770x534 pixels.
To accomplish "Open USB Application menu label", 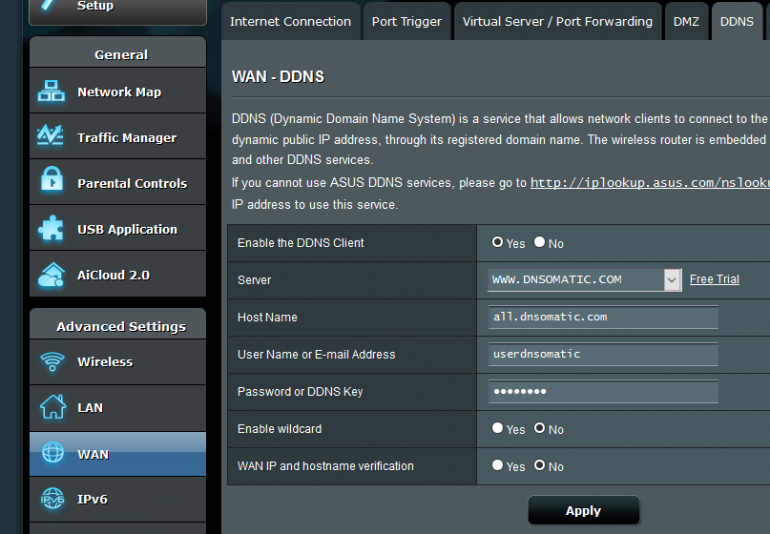I will click(x=127, y=229).
